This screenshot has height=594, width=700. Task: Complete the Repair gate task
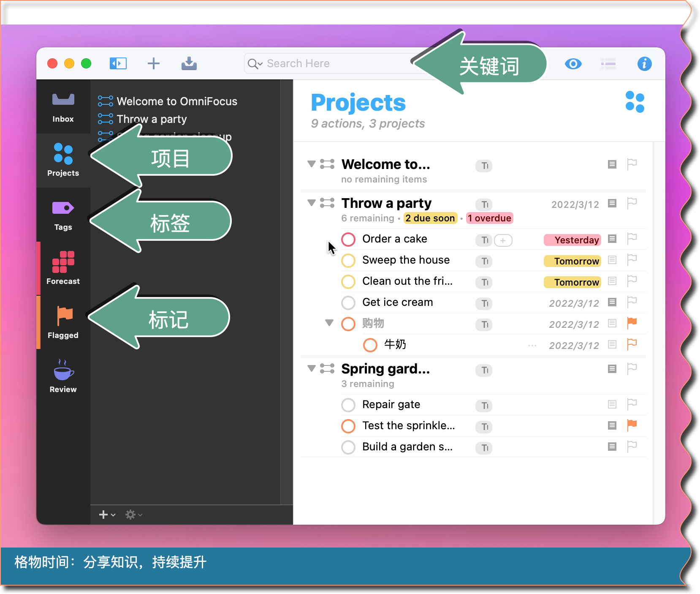(x=348, y=405)
